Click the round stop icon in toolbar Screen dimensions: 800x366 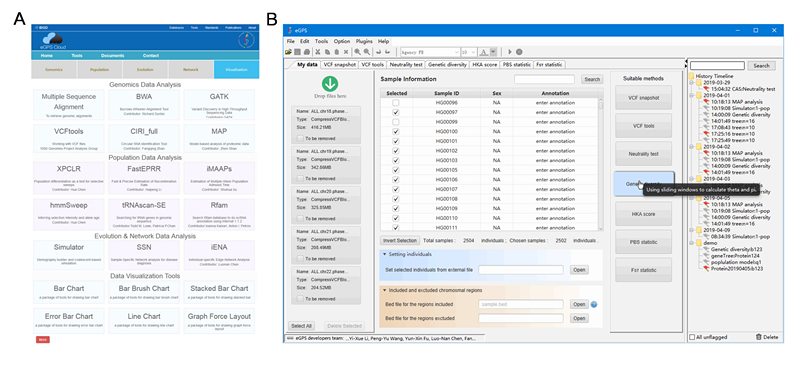click(x=519, y=52)
